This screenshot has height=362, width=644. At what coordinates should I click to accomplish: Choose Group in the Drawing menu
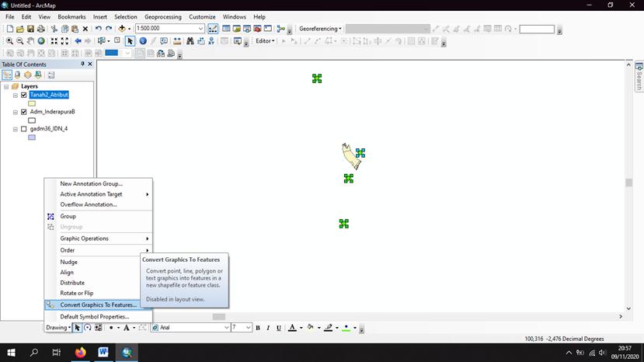(x=99, y=217)
